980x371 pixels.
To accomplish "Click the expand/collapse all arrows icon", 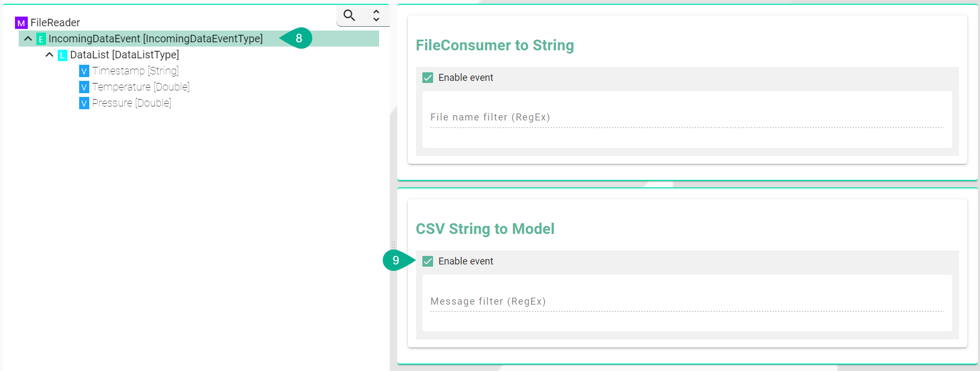I will click(x=376, y=16).
